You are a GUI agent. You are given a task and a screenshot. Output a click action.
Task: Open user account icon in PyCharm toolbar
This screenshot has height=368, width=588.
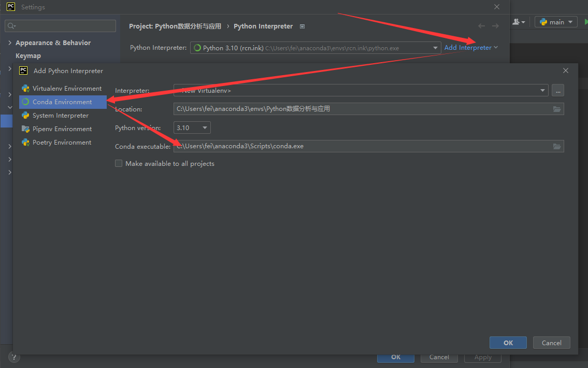pyautogui.click(x=519, y=22)
